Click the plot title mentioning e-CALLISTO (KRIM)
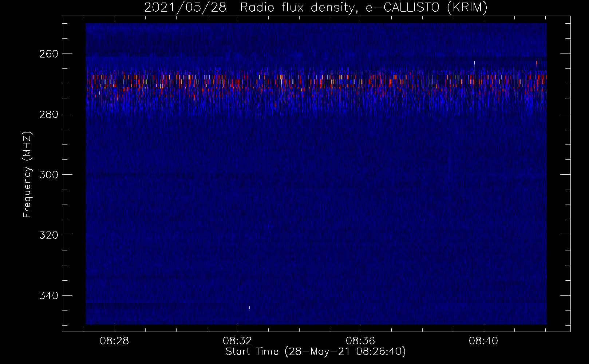Image resolution: width=589 pixels, height=364 pixels. [316, 7]
